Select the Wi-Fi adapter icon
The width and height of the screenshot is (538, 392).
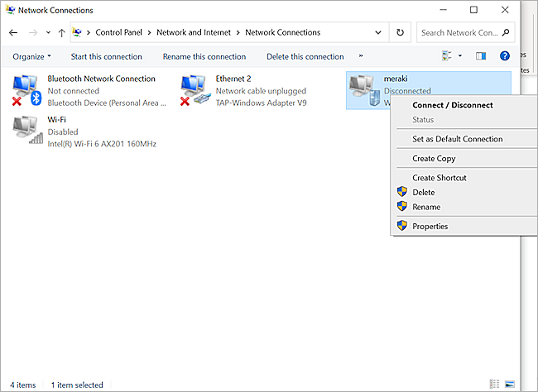click(27, 130)
